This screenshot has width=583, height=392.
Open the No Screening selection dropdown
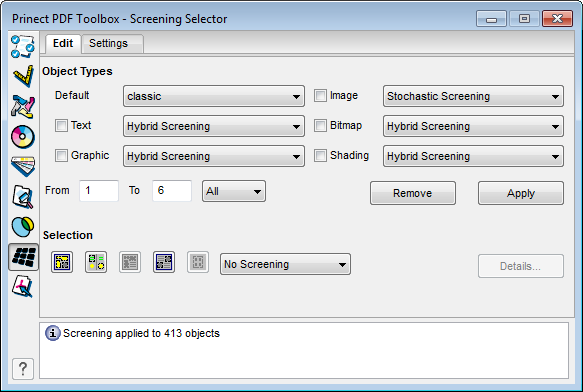(x=285, y=264)
